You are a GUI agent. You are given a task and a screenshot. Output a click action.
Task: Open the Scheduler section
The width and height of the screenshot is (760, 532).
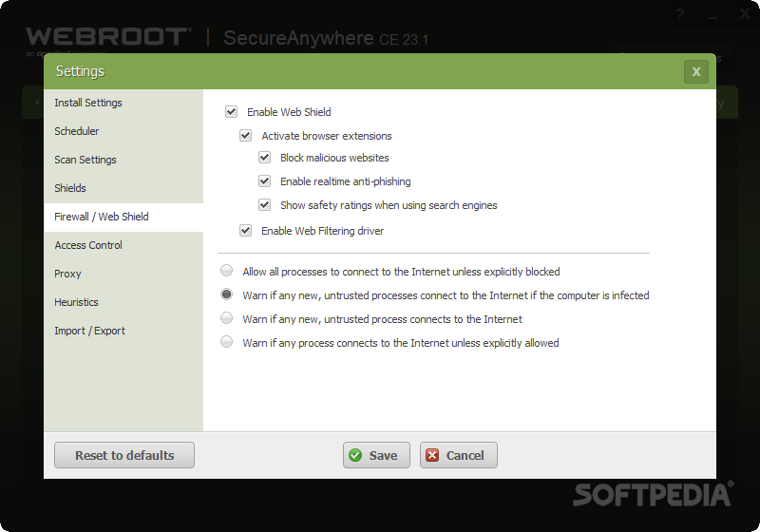pyautogui.click(x=123, y=131)
